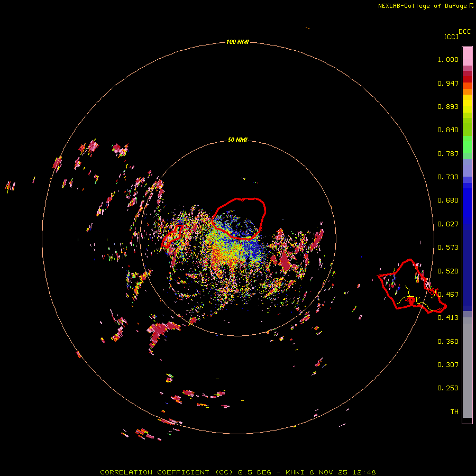
Task: Select the 0.360 scale value
Action: point(448,342)
